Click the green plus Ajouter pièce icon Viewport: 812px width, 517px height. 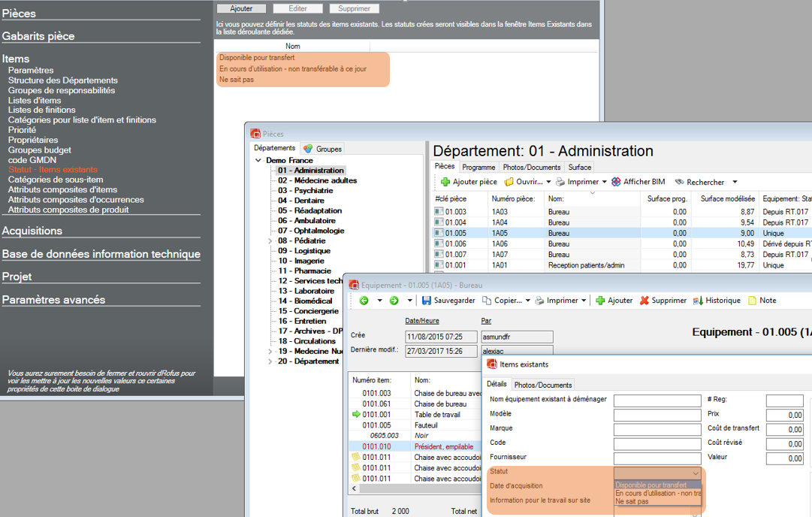tap(445, 182)
